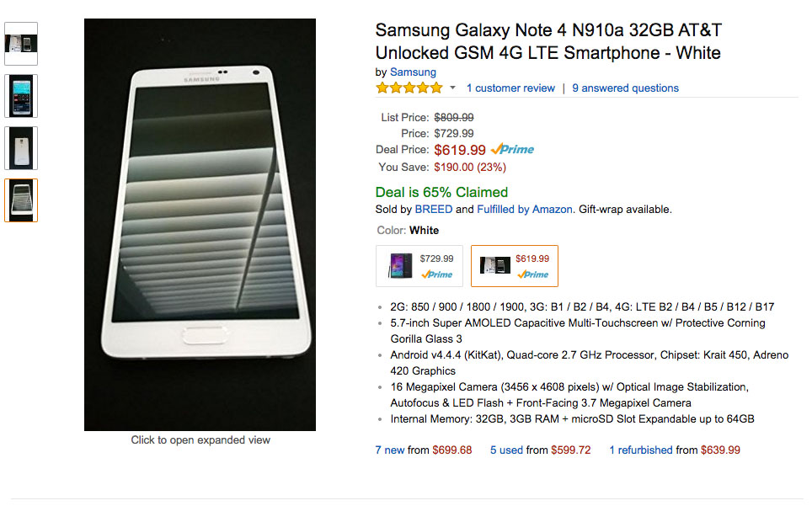The image size is (812, 506).
Task: Select the first product thumbnail in sidebar
Action: coord(20,43)
